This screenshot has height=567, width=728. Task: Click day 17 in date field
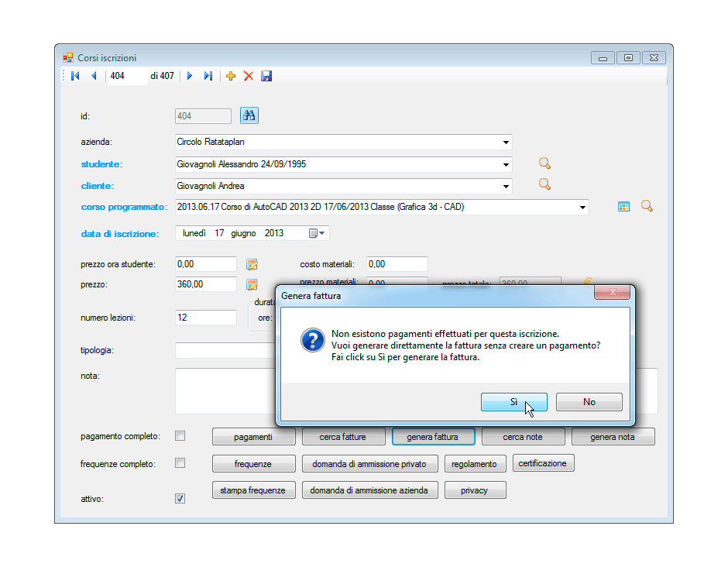(x=219, y=233)
